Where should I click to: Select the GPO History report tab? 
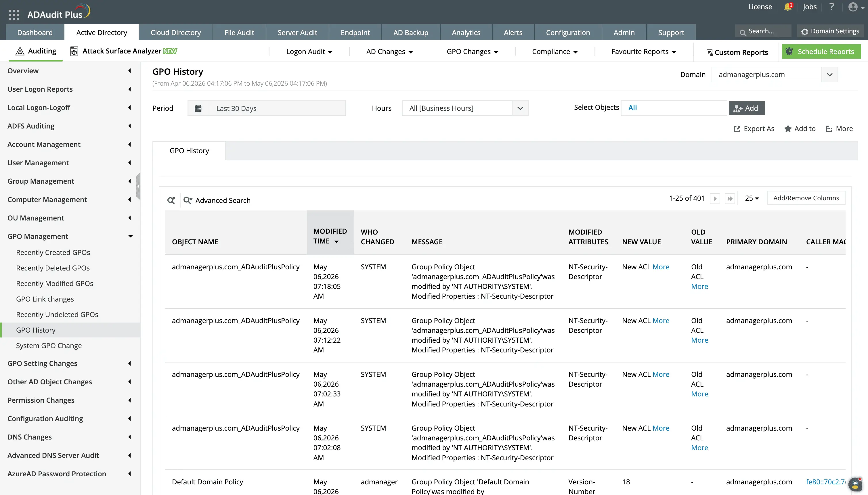tap(189, 151)
